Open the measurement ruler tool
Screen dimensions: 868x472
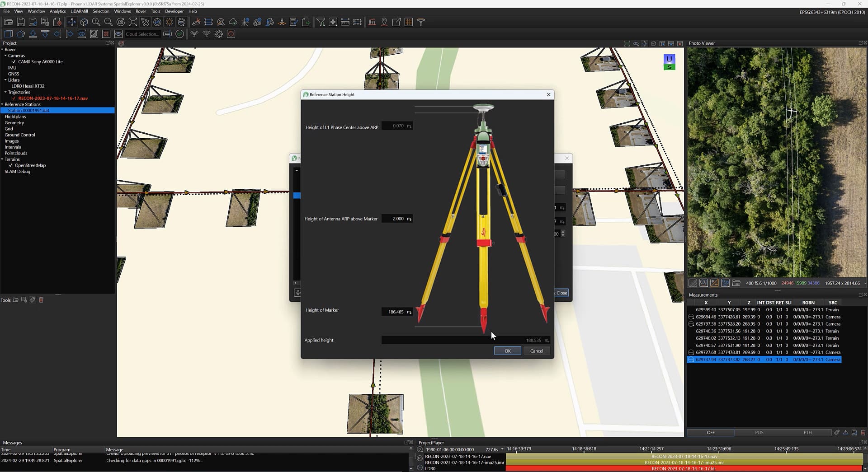click(x=345, y=22)
